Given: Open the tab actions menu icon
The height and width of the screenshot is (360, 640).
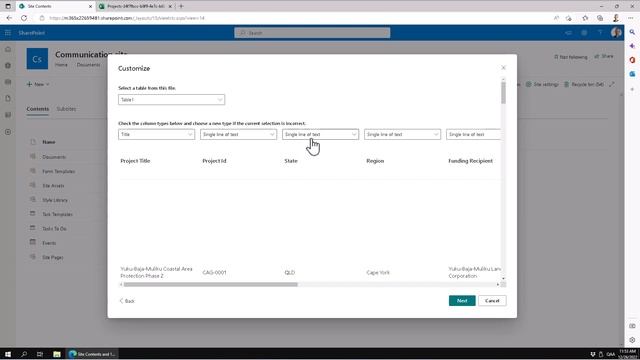Looking at the screenshot, I should pyautogui.click(x=8, y=6).
